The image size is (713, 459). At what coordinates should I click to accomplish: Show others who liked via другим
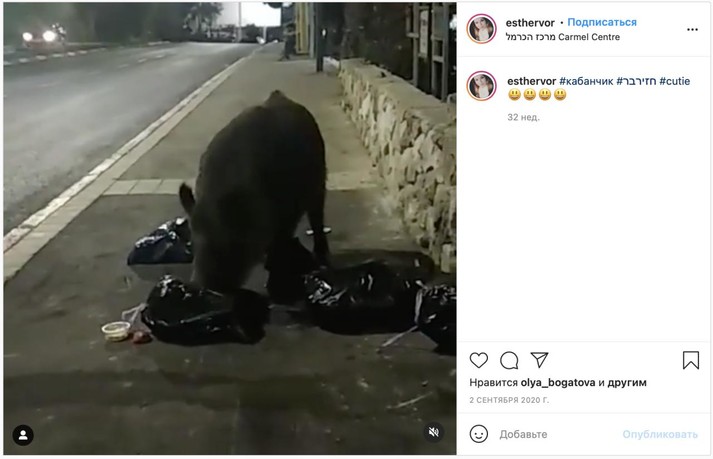pos(627,383)
